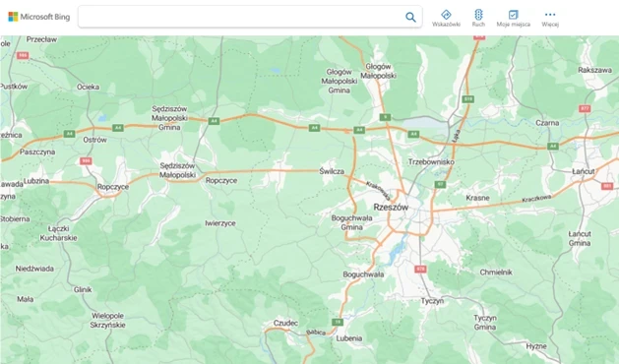
Task: Click the 986 road shield above Ropczyce
Action: [86, 160]
